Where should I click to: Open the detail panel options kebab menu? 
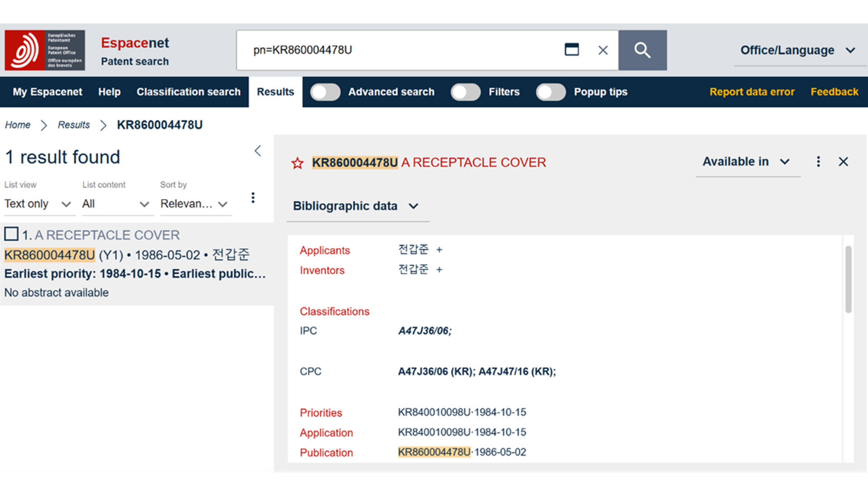tap(818, 161)
